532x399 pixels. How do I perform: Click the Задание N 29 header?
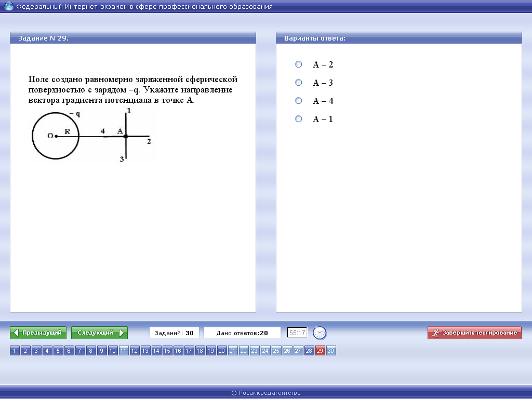click(132, 38)
